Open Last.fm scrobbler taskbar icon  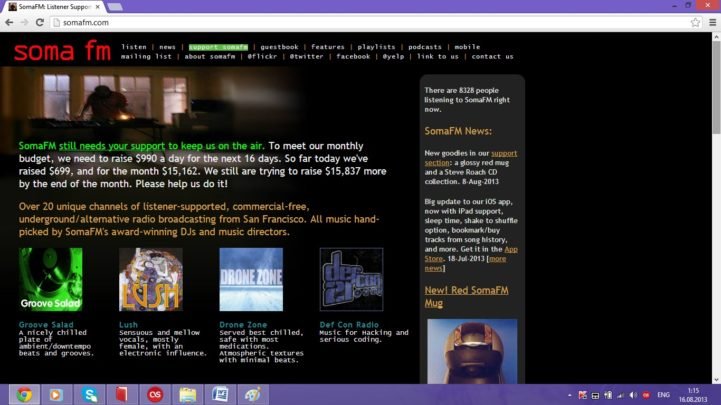pos(155,394)
